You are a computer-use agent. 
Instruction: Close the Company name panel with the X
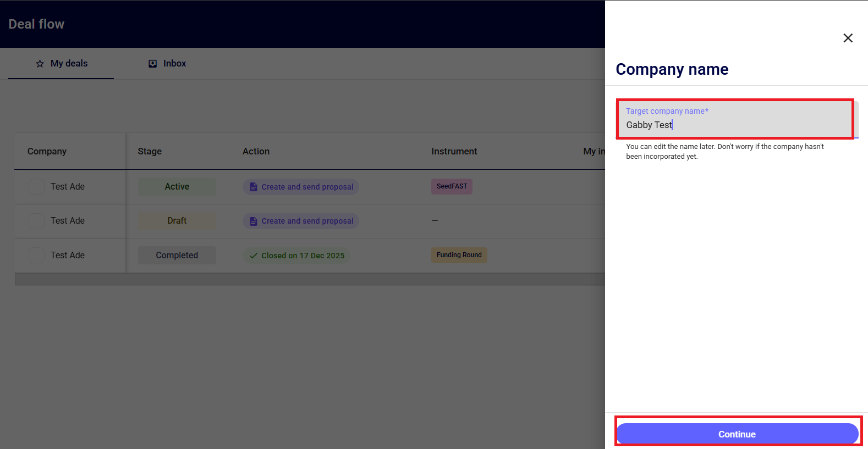click(x=848, y=38)
